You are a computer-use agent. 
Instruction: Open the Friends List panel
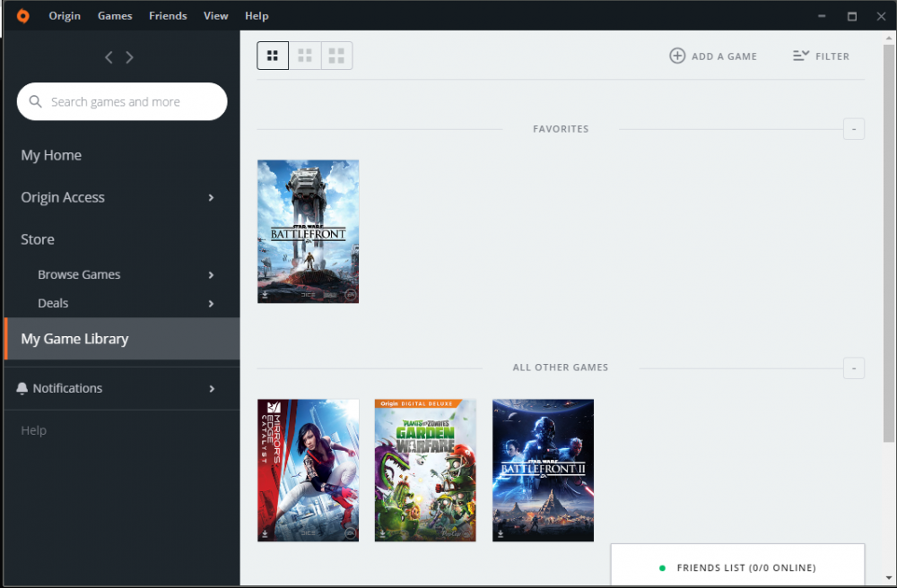tap(738, 566)
